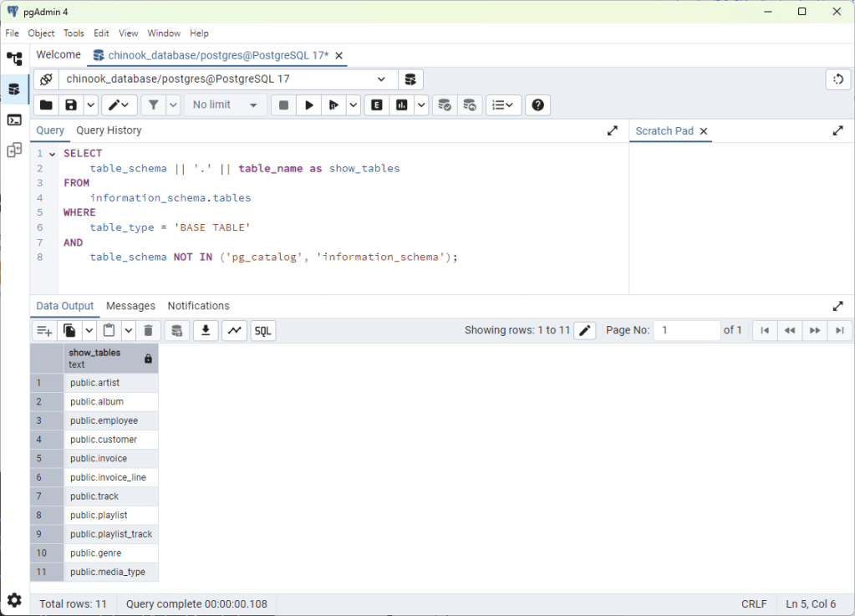This screenshot has height=616, width=855.
Task: Click the Page No input field
Action: [686, 330]
